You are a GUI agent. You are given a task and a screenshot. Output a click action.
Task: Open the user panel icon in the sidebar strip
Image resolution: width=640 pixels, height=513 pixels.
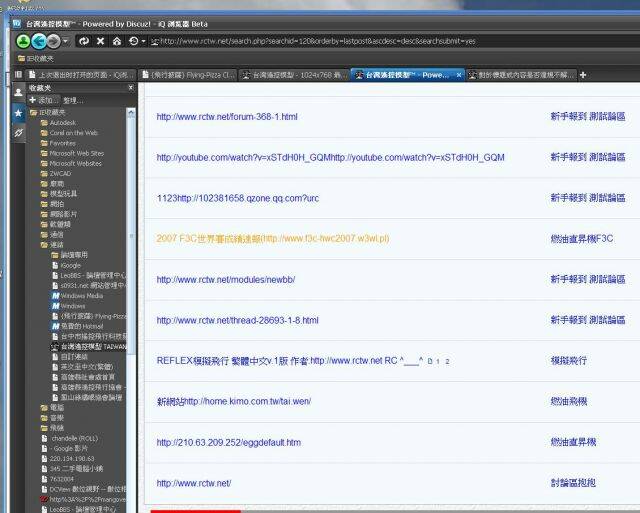point(18,92)
